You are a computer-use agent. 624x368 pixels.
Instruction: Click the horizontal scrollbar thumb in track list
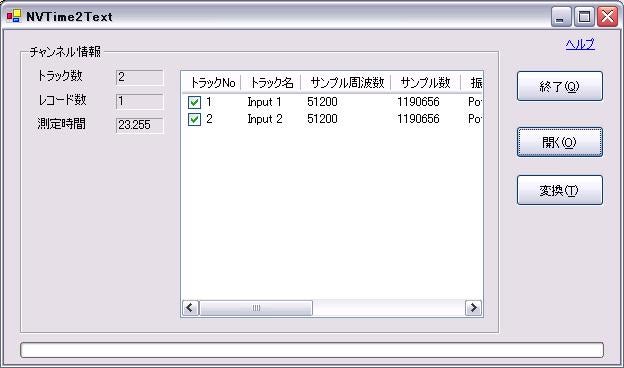pyautogui.click(x=256, y=308)
